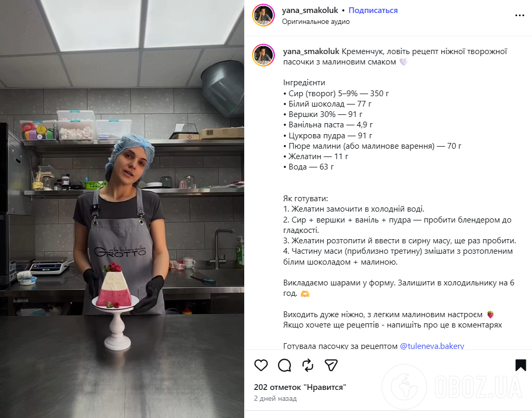Click the caption profile avatar
Image resolution: width=532 pixels, height=418 pixels.
coord(263,55)
